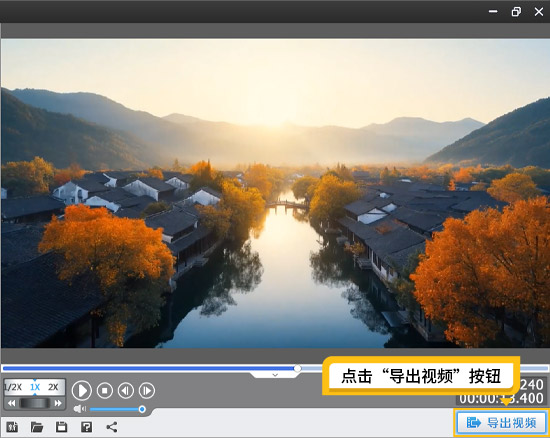Click the rewind double-arrow button
The width and height of the screenshot is (550, 438).
coord(12,403)
